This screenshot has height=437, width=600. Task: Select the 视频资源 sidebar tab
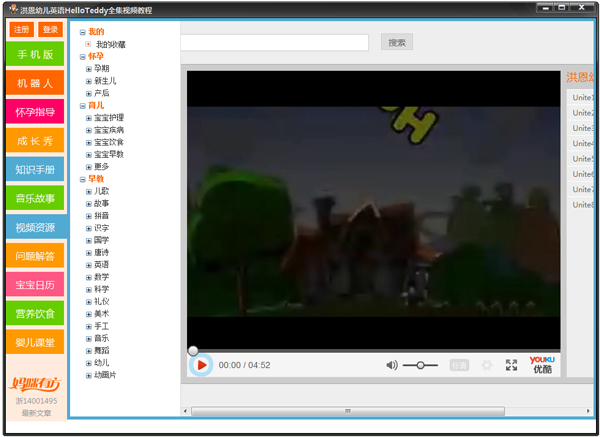point(37,227)
